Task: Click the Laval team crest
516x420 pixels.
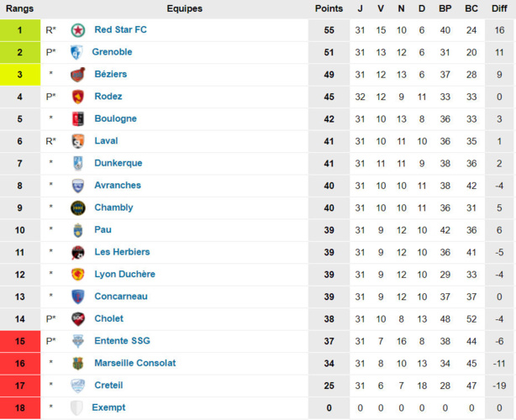Action: 78,141
